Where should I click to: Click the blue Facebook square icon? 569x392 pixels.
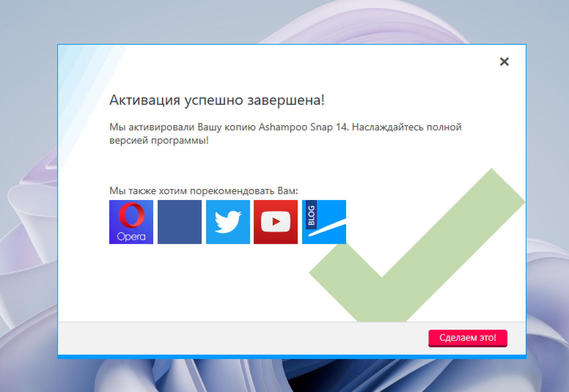click(x=179, y=222)
